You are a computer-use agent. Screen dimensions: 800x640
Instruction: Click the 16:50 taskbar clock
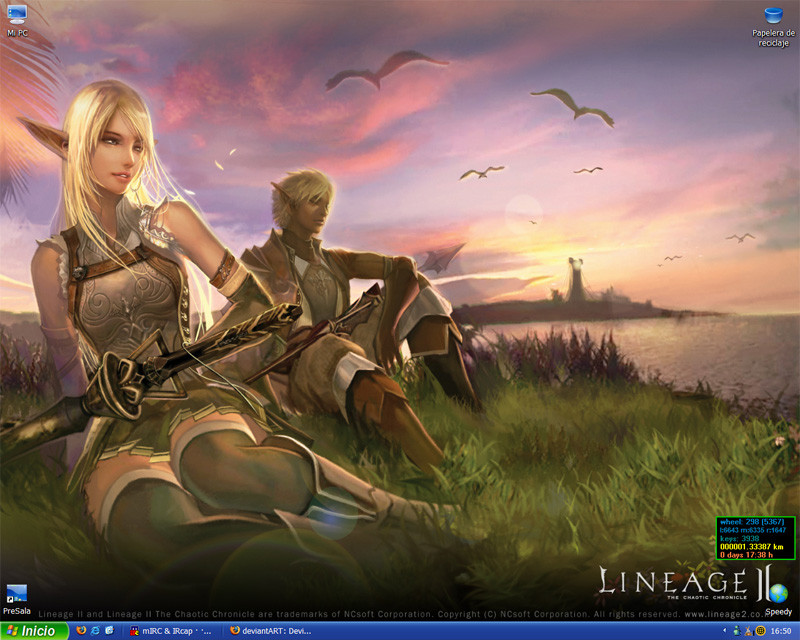point(781,631)
